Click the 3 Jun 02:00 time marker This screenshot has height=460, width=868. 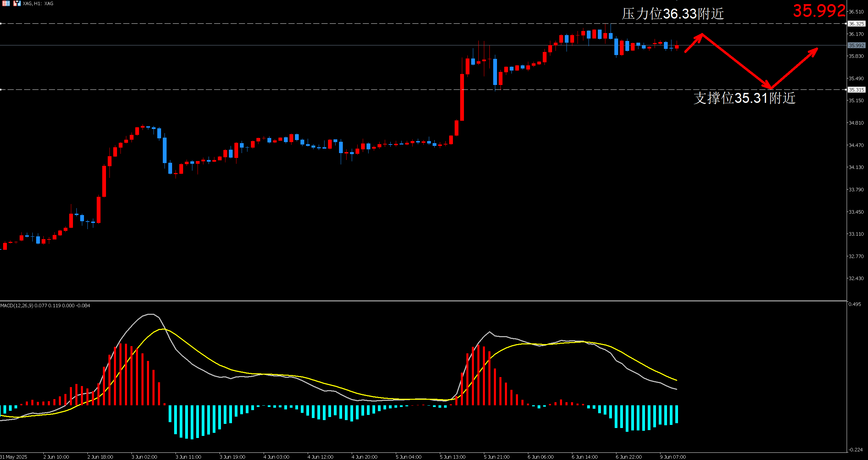[x=144, y=457]
